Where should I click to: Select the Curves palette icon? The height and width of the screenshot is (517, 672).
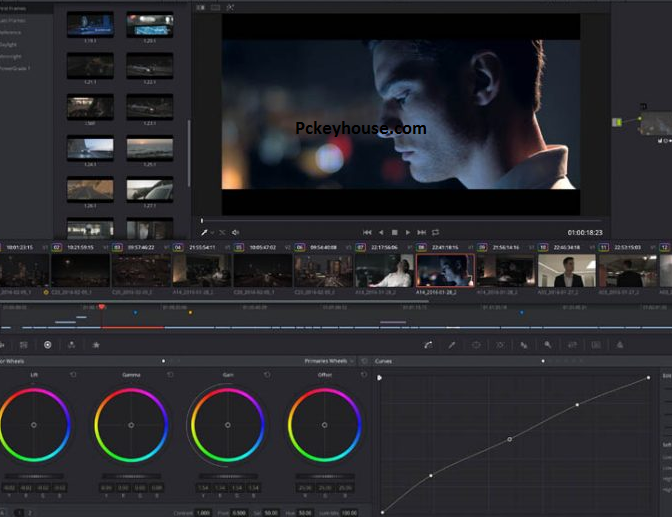428,345
